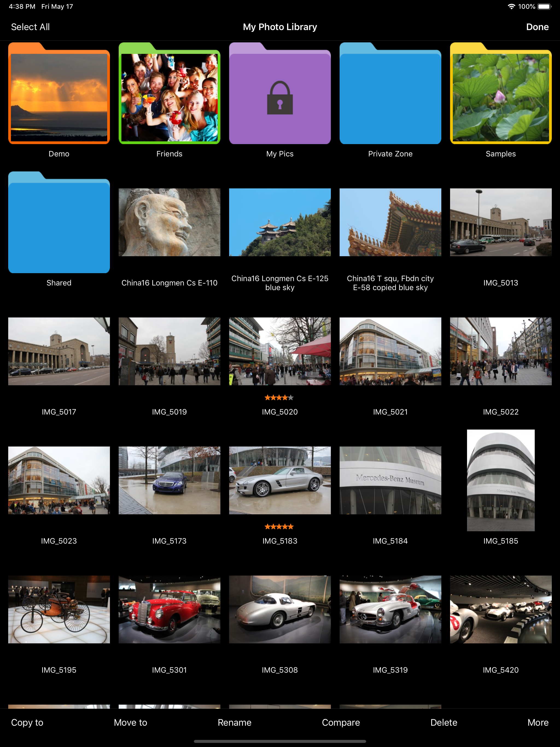Image resolution: width=560 pixels, height=747 pixels.
Task: Tap Copy to in bottom toolbar
Action: [x=27, y=722]
